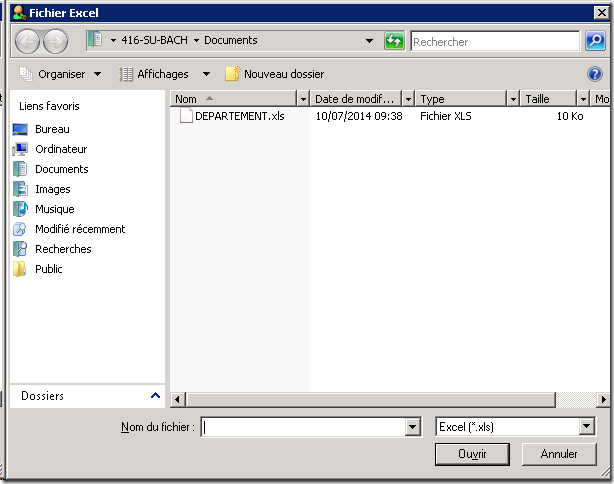This screenshot has width=614, height=484.
Task: Open the Public folder link
Action: click(48, 269)
